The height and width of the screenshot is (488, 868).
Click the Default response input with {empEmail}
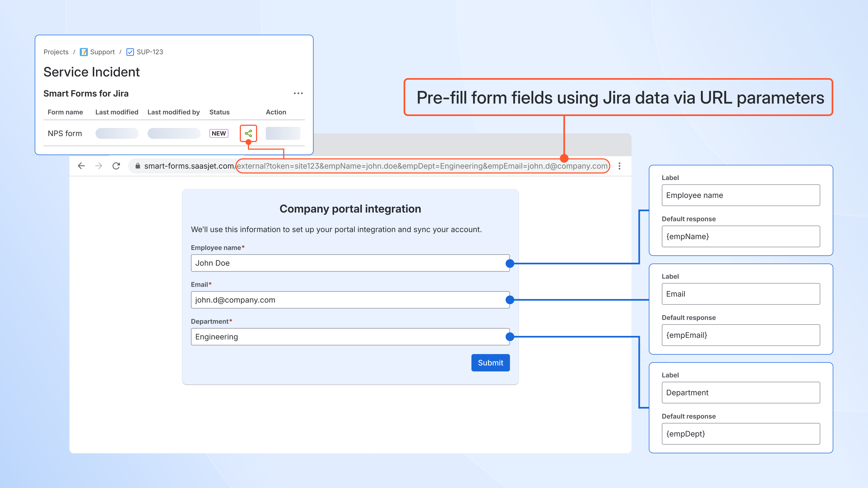click(x=741, y=335)
